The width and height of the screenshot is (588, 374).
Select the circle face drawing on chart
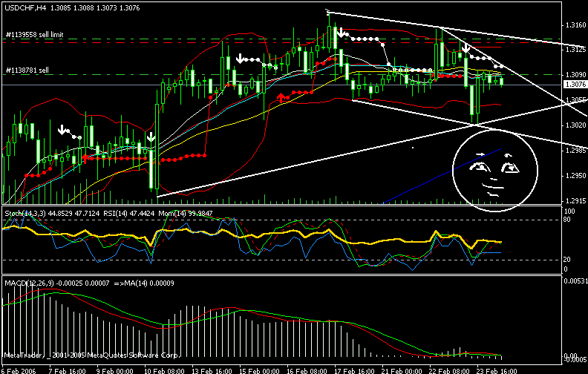coord(495,171)
